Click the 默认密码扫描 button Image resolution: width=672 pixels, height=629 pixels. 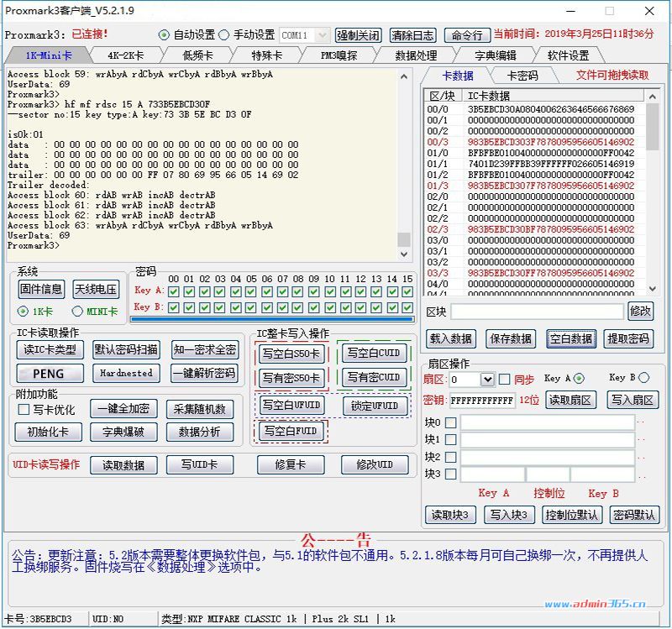click(126, 350)
